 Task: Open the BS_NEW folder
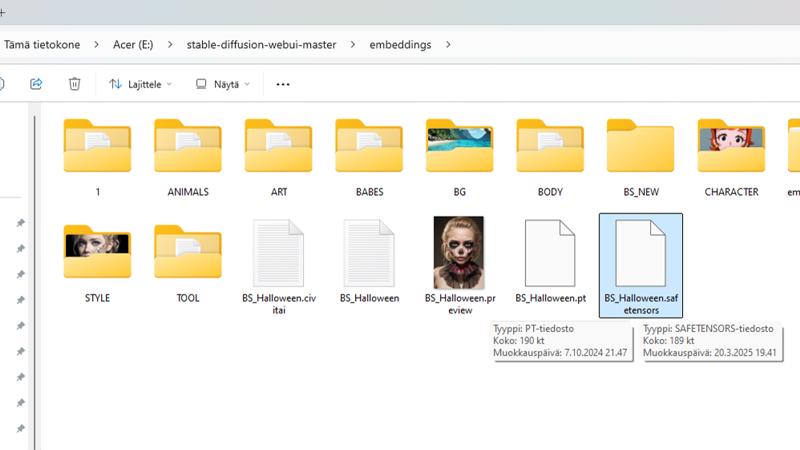pyautogui.click(x=640, y=146)
